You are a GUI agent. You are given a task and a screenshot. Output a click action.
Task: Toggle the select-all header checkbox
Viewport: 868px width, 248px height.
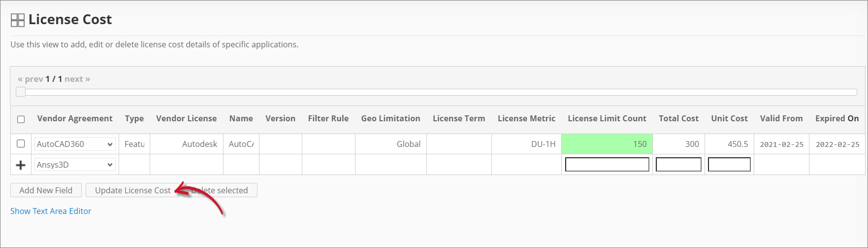point(21,119)
